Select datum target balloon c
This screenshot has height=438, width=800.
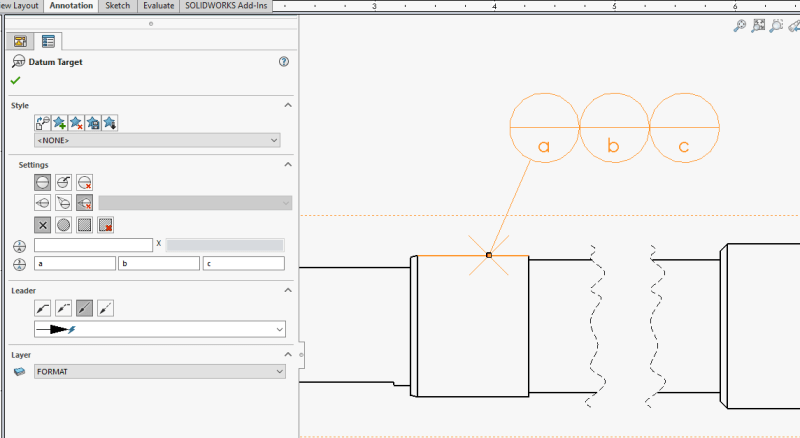(x=684, y=128)
